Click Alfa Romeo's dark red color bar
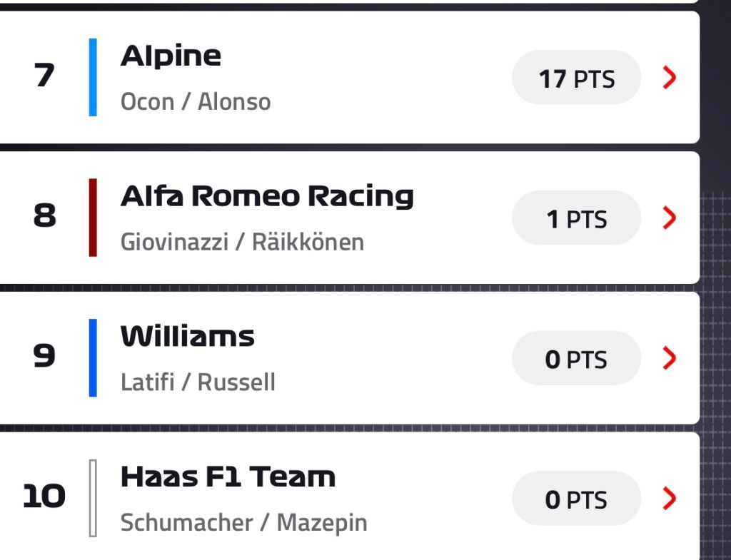 point(93,218)
